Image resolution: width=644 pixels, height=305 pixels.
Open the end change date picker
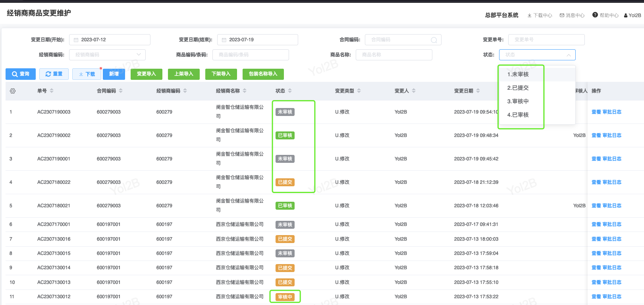[x=224, y=40]
